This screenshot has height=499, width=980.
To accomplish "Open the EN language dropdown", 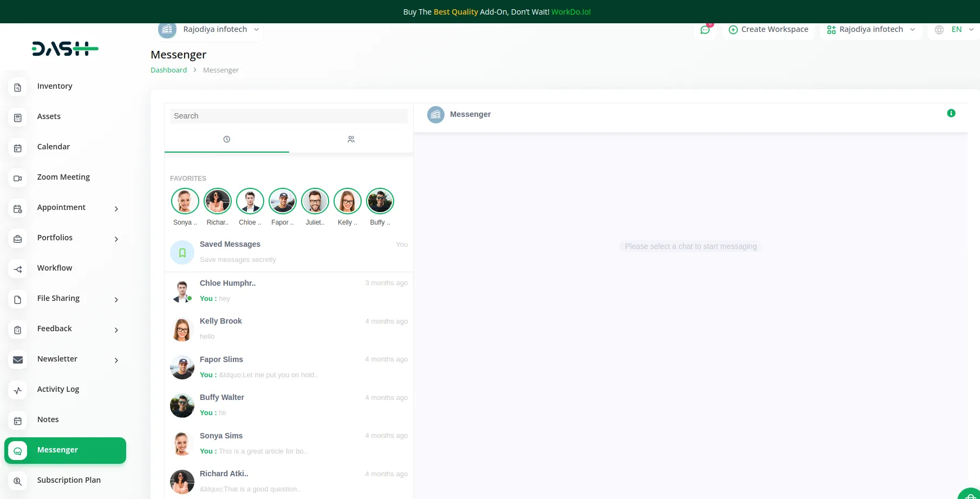I will (956, 30).
